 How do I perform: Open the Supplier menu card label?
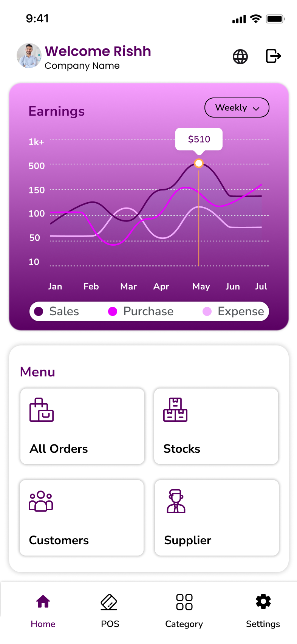[x=188, y=540]
